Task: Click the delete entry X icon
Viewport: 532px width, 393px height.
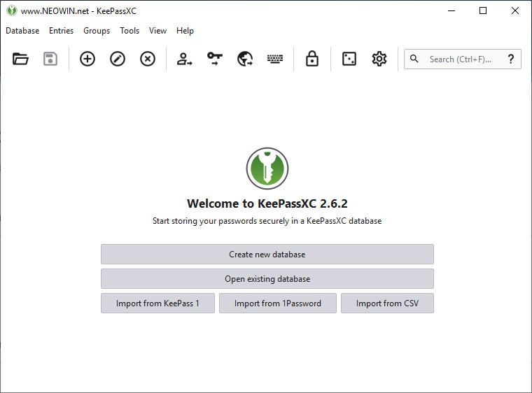Action: pyautogui.click(x=148, y=59)
